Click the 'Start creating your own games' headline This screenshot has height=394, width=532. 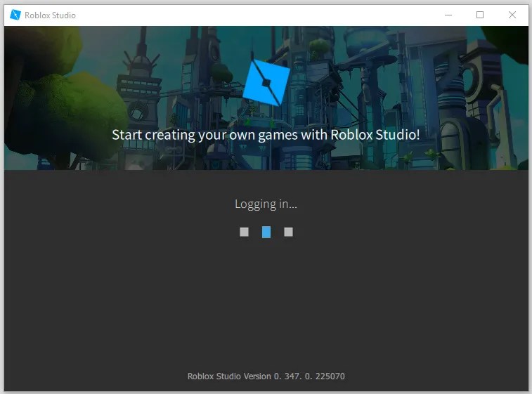(266, 135)
